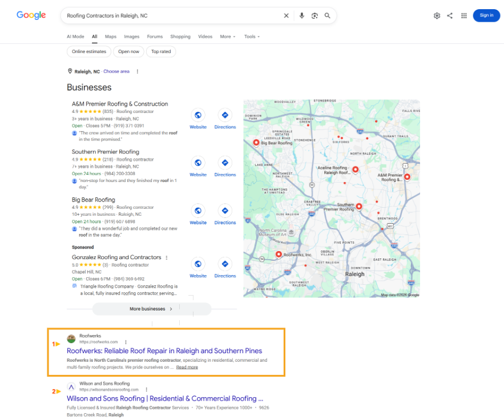Screen dimensions: 504x420
Task: Click the Raleigh map thumbnail
Action: [332, 199]
